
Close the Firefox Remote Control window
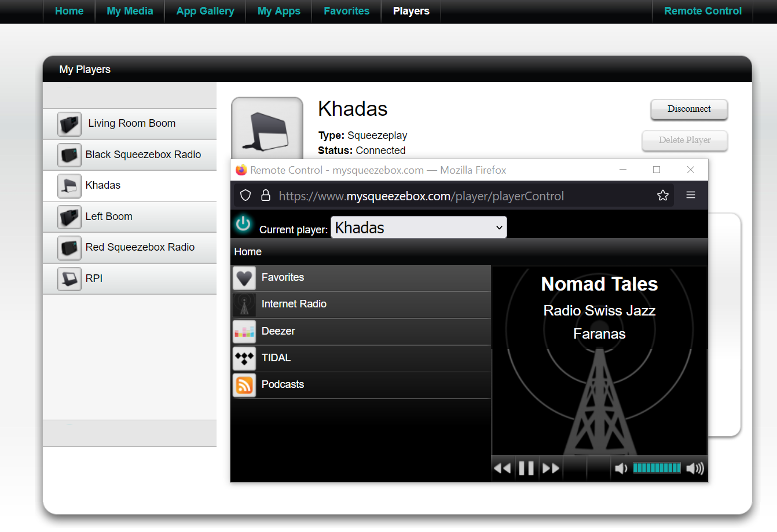[691, 170]
